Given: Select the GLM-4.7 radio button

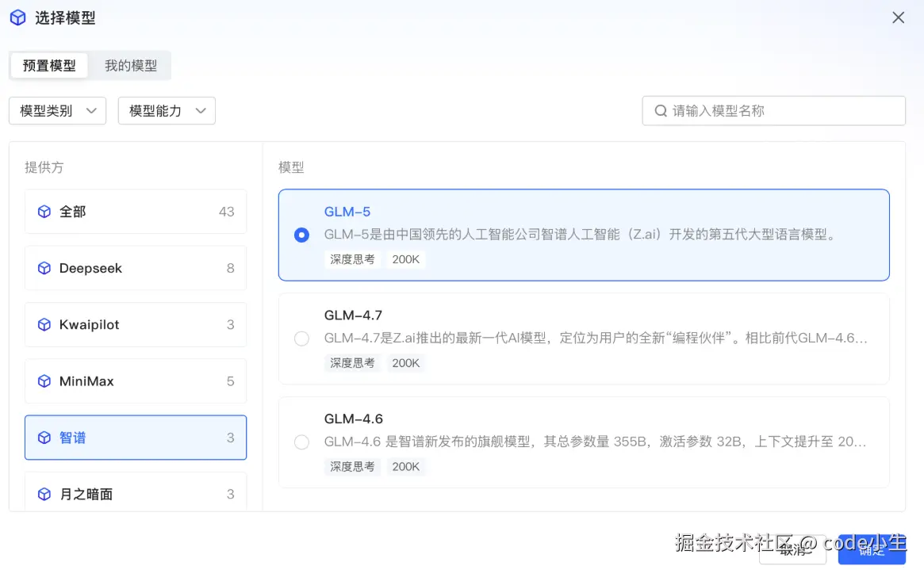Looking at the screenshot, I should (x=301, y=339).
